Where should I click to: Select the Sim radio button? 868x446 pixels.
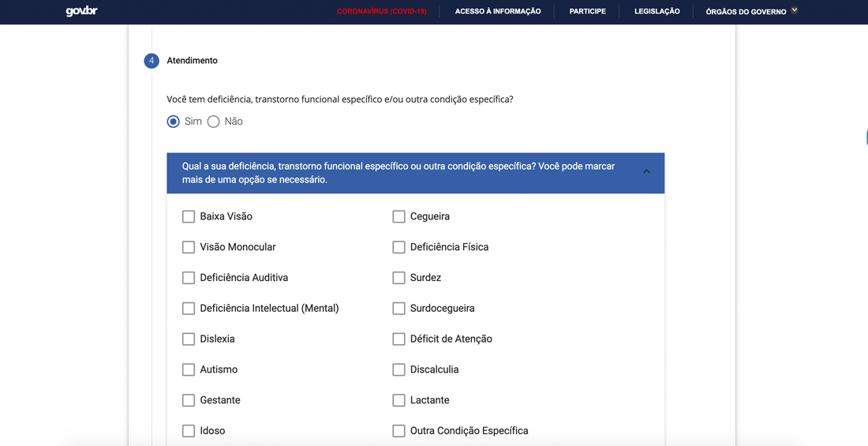pos(174,122)
